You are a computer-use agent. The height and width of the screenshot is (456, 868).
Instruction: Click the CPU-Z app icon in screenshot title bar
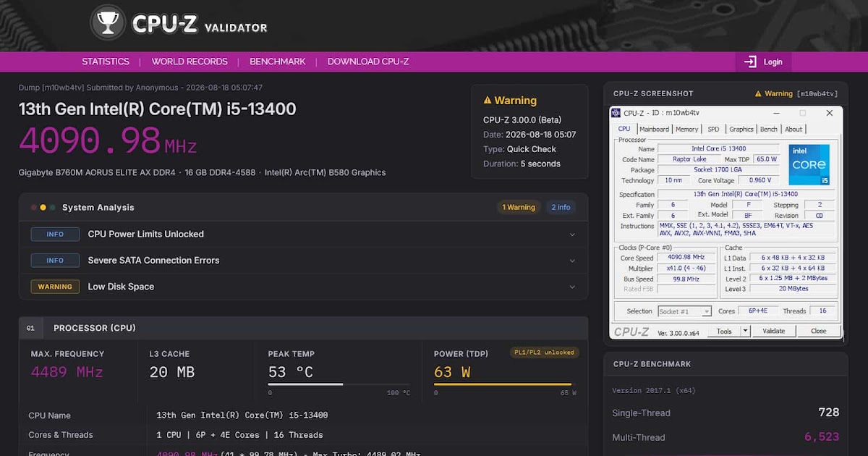point(616,113)
